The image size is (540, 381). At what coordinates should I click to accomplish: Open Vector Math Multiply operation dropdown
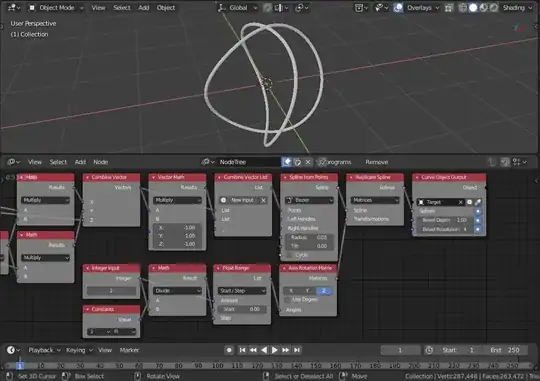pyautogui.click(x=177, y=200)
